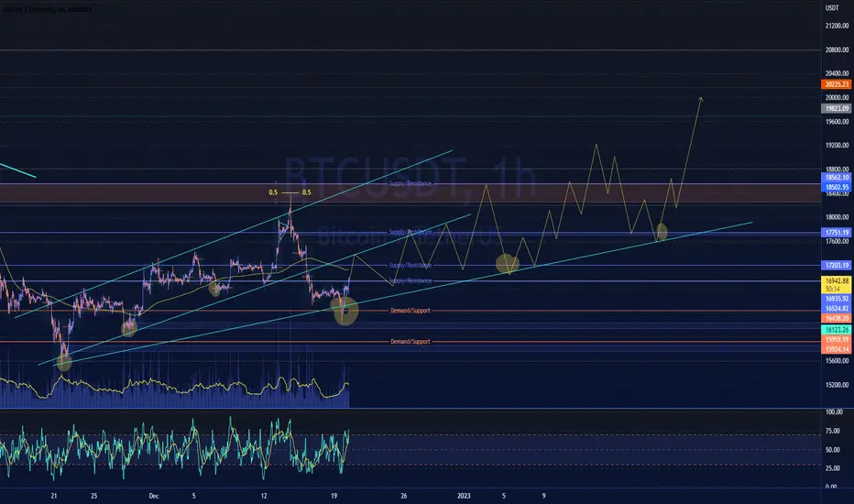
Task: Select the right 0.5 fib label
Action: 307,192
